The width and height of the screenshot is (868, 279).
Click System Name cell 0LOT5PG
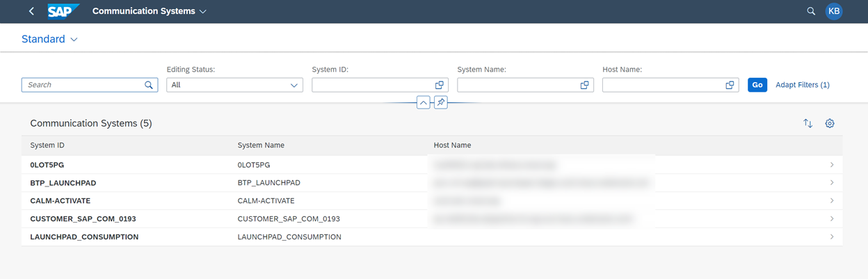[x=254, y=165]
